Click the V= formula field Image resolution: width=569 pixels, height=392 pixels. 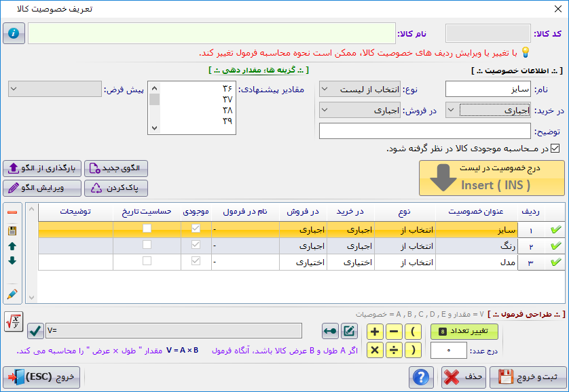coord(174,331)
